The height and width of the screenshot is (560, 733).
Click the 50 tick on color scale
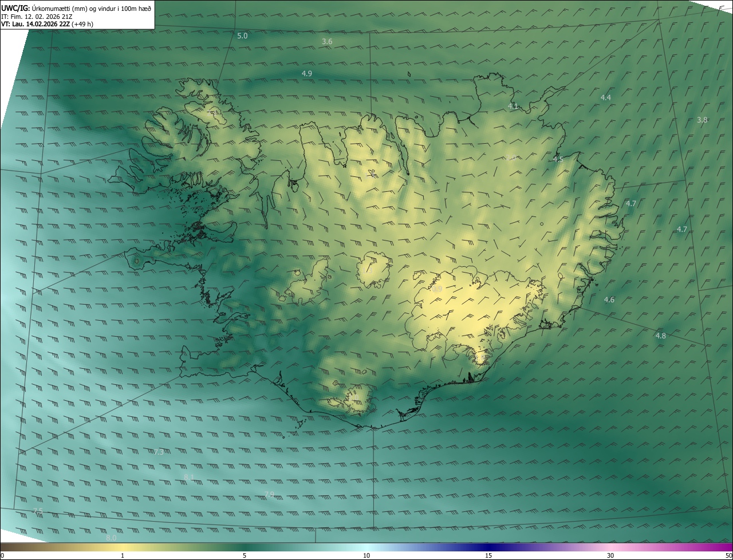[728, 556]
